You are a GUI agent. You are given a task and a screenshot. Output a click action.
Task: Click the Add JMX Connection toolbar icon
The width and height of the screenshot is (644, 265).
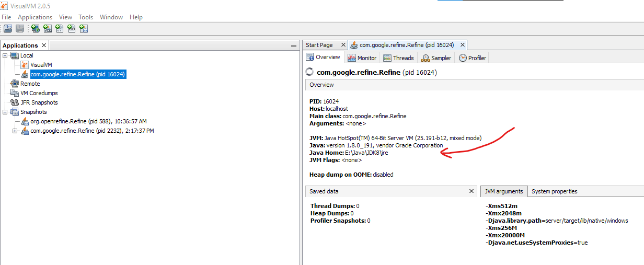(48, 29)
